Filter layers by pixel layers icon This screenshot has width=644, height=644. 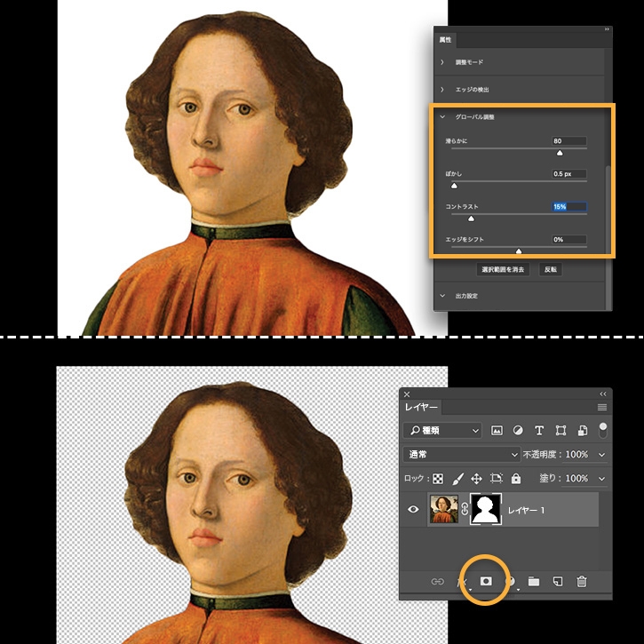(497, 431)
